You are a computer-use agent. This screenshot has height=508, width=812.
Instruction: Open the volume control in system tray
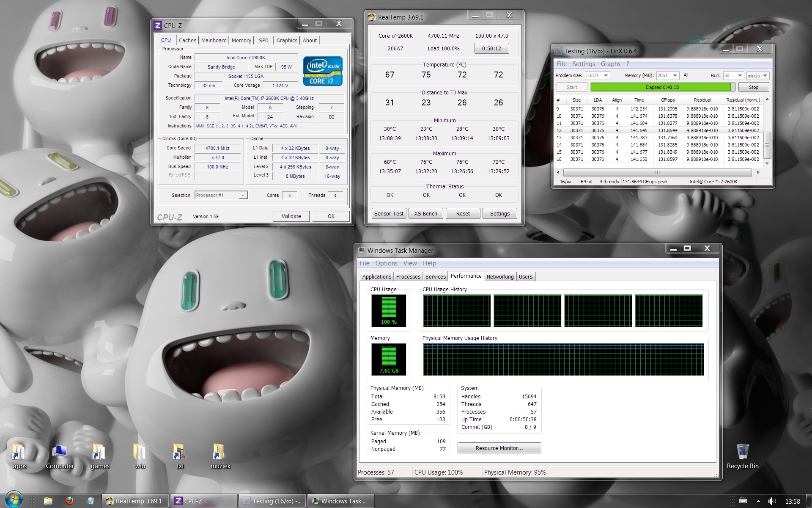click(772, 501)
